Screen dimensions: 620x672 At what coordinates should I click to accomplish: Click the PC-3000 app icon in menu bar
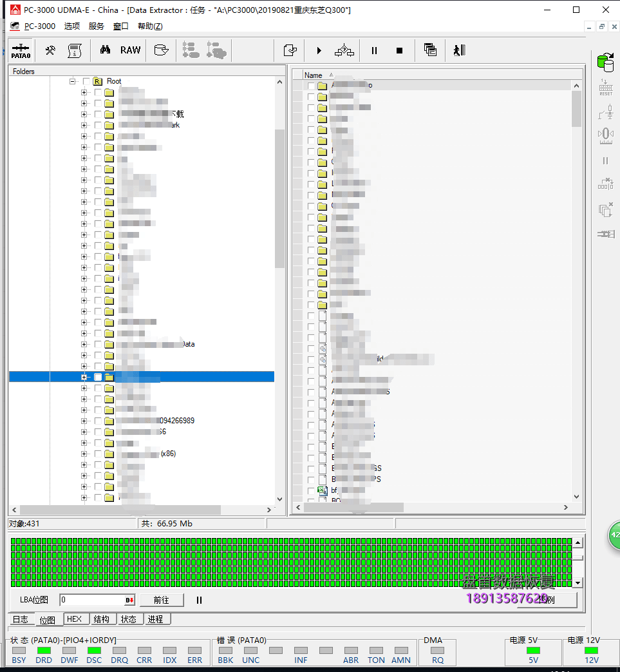coord(15,26)
